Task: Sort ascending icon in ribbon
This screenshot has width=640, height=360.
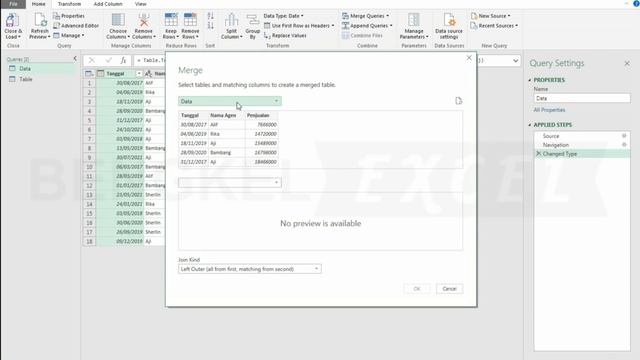Action: tap(210, 16)
